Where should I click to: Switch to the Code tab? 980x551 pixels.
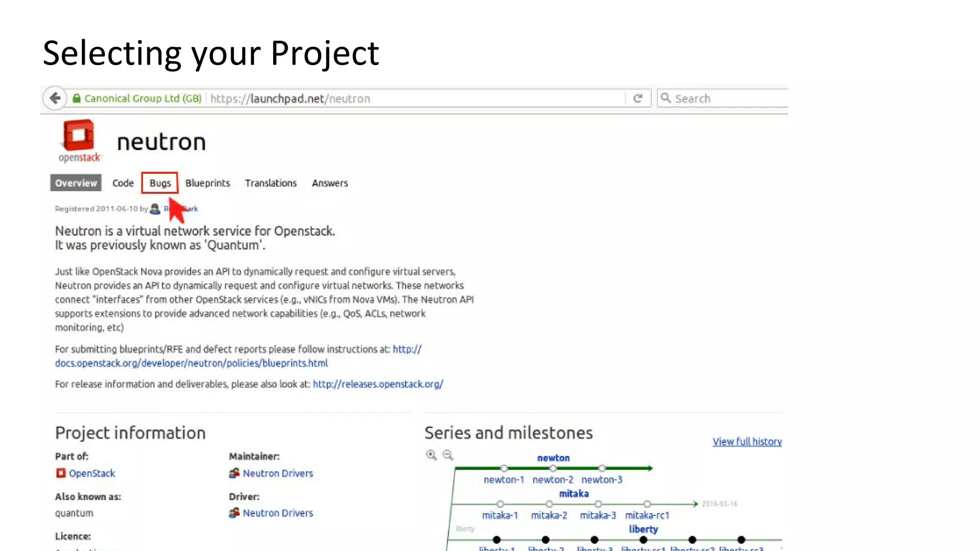click(x=123, y=183)
